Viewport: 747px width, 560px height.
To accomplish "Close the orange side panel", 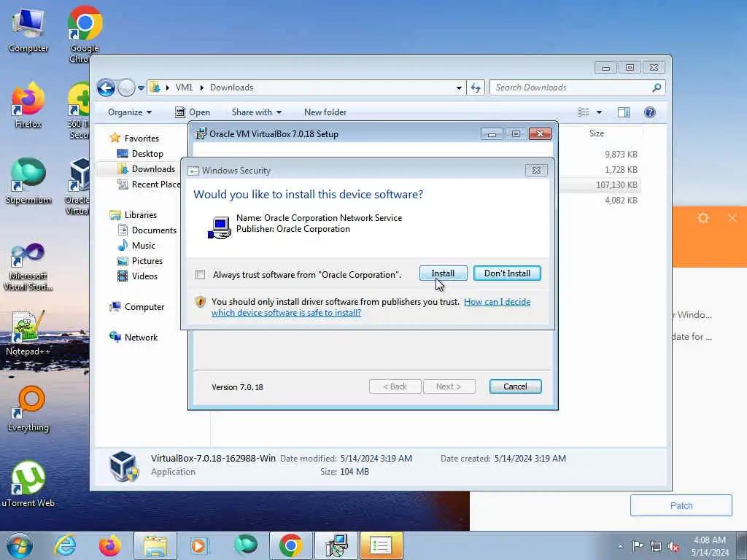I will tap(732, 218).
